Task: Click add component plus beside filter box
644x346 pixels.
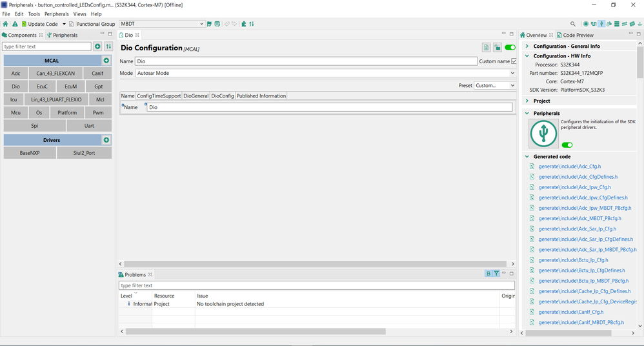Action: (97, 46)
